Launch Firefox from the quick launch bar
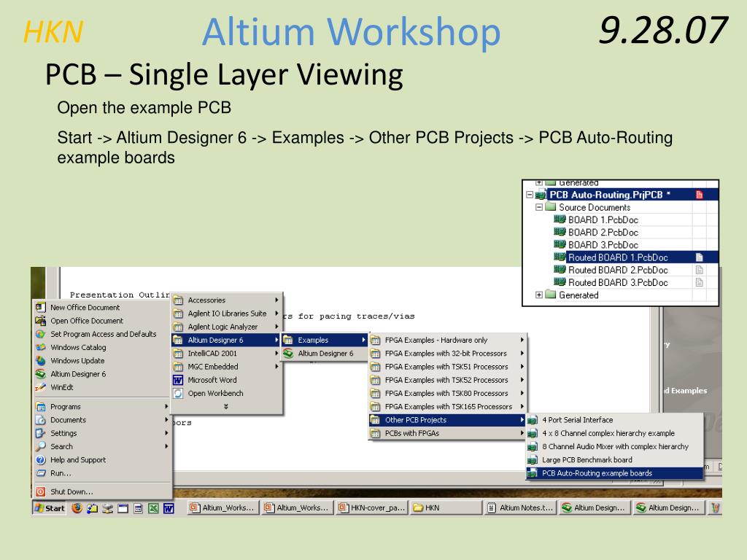Image resolution: width=747 pixels, height=560 pixels. 77,508
